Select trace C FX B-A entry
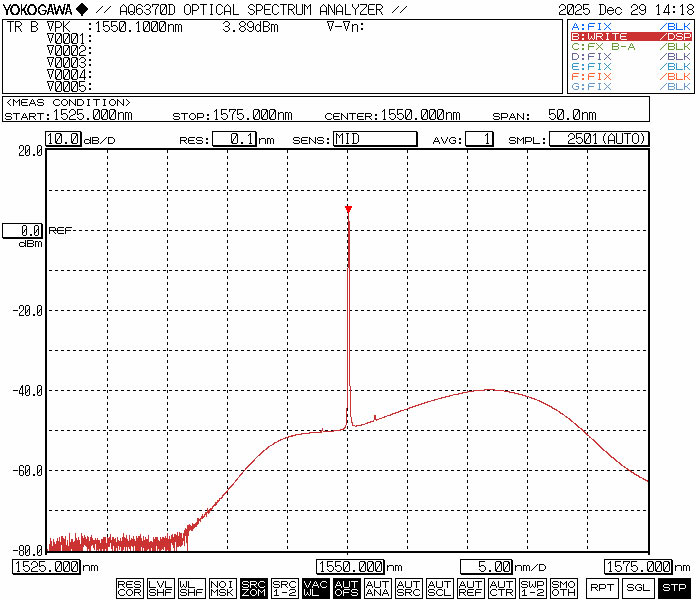This screenshot has height=600, width=700. click(630, 46)
